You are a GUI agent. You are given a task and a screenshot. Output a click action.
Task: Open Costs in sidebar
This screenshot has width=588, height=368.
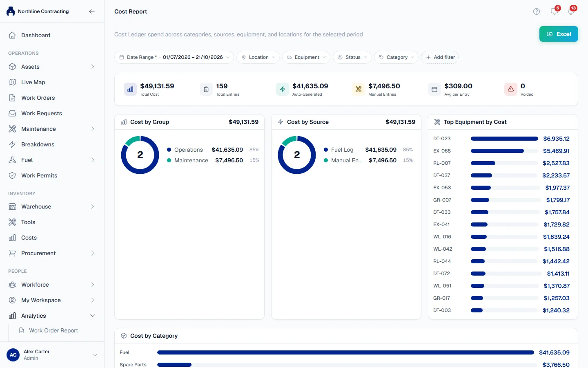coord(52,238)
